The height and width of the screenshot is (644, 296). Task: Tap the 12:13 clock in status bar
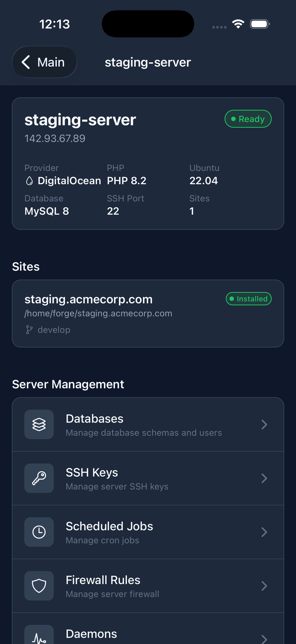[54, 24]
